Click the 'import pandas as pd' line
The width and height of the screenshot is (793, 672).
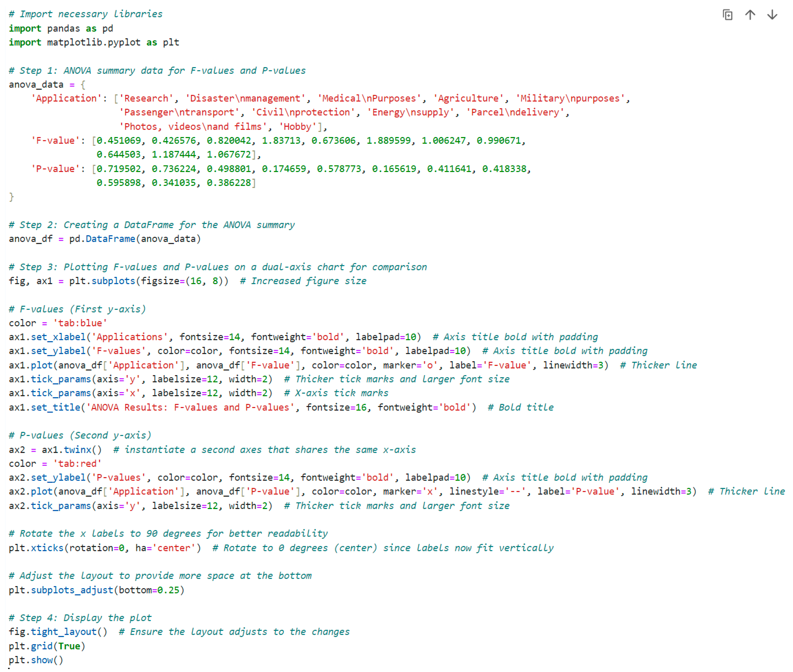coord(61,29)
